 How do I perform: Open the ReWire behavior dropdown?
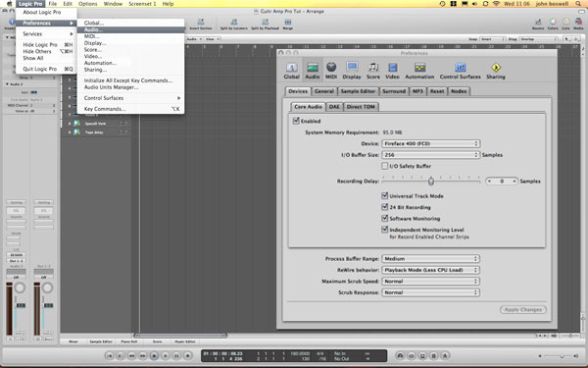(x=430, y=270)
